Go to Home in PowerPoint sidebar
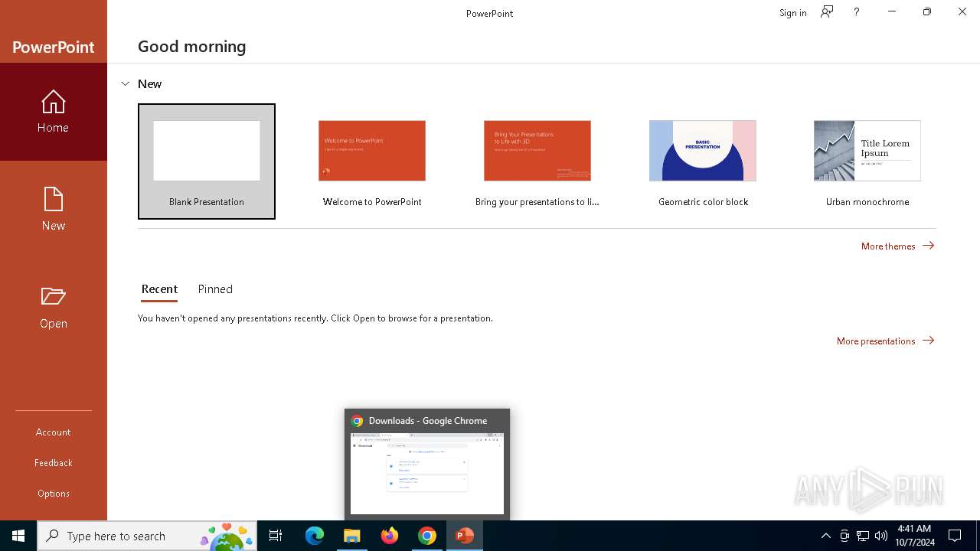 (53, 112)
